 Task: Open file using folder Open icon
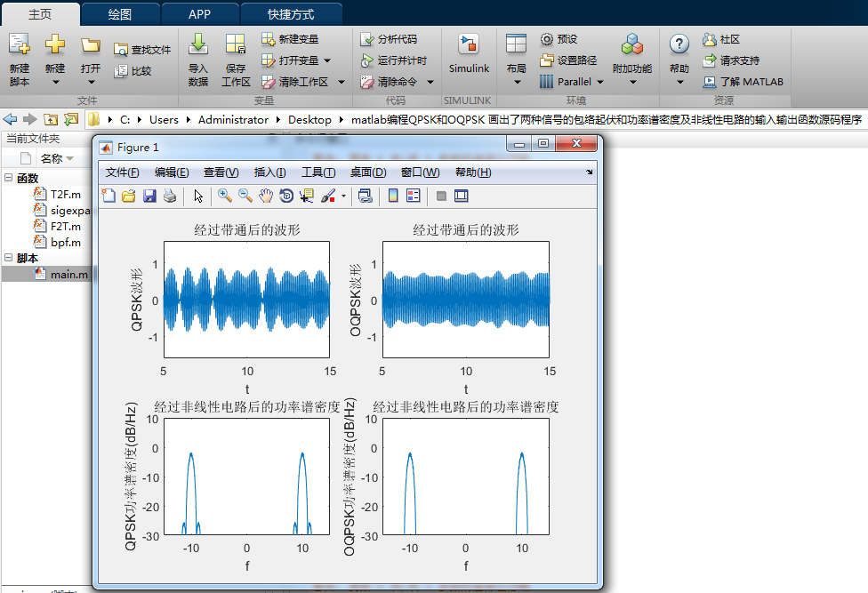point(90,44)
